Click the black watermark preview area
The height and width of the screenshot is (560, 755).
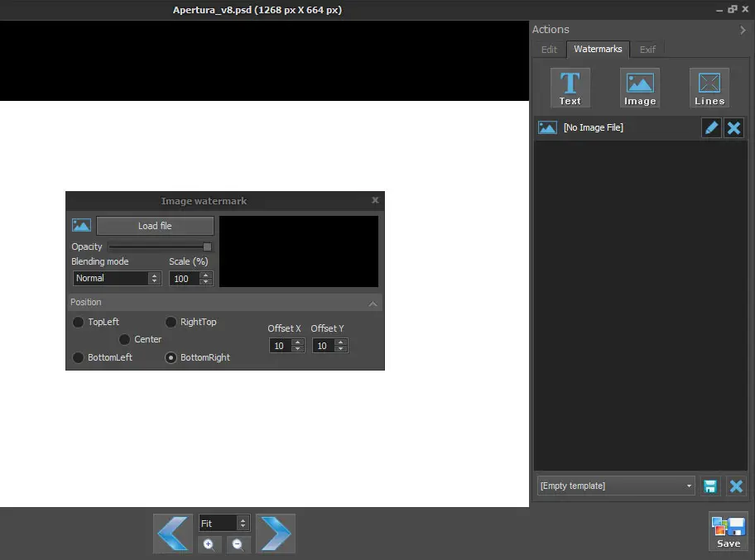tap(299, 251)
